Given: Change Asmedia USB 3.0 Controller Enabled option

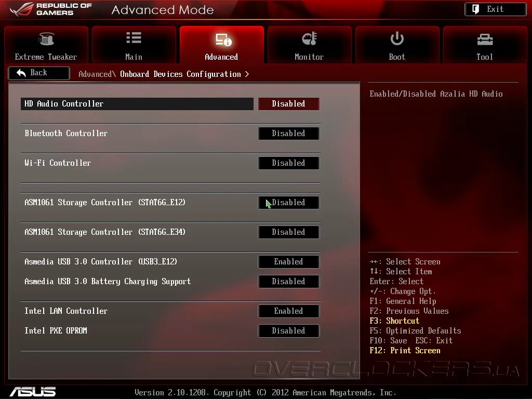Looking at the screenshot, I should tap(289, 262).
